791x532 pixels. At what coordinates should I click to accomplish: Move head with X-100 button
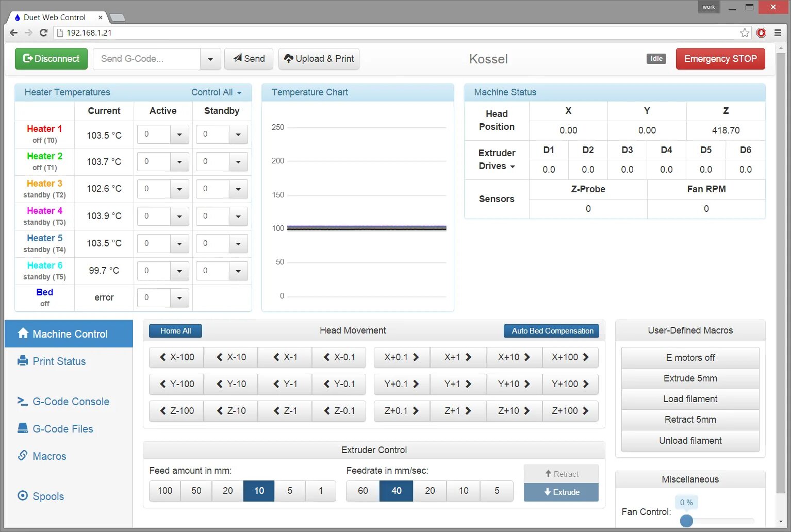click(176, 357)
